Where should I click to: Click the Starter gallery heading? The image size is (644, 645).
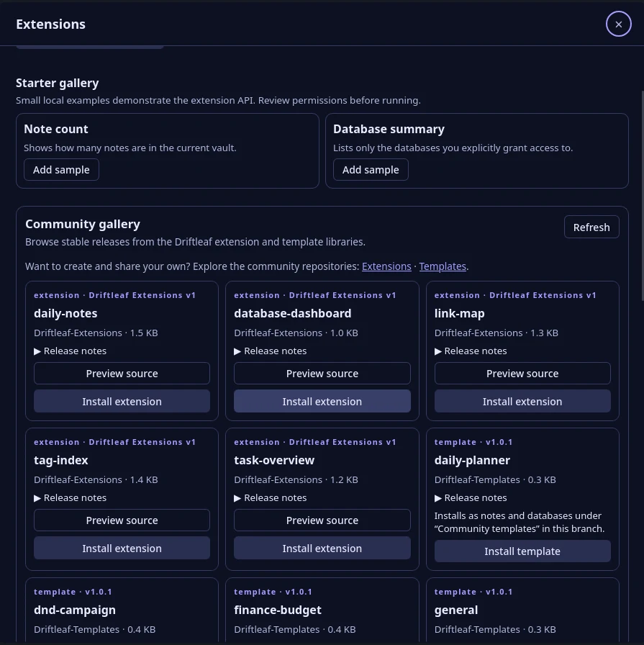57,83
